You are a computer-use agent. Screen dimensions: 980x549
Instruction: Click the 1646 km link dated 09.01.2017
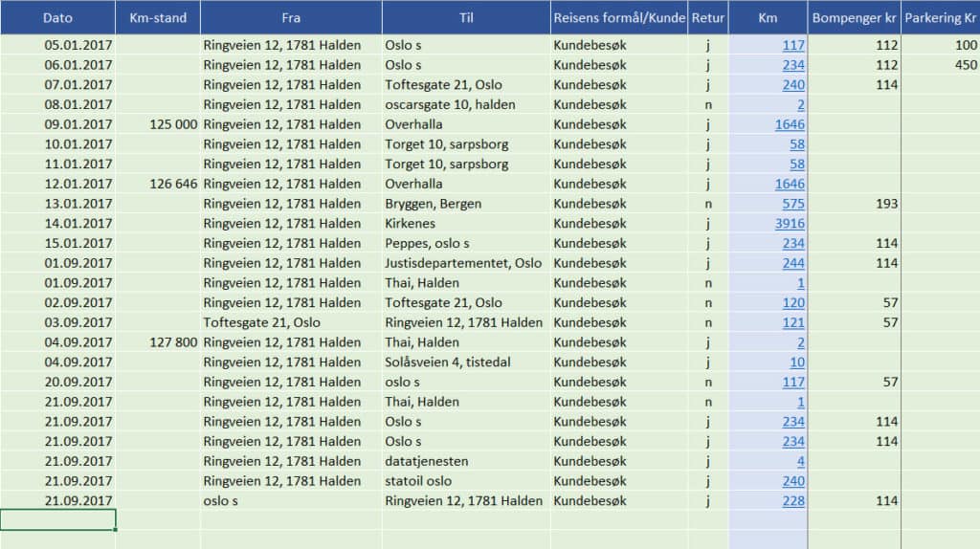[790, 124]
